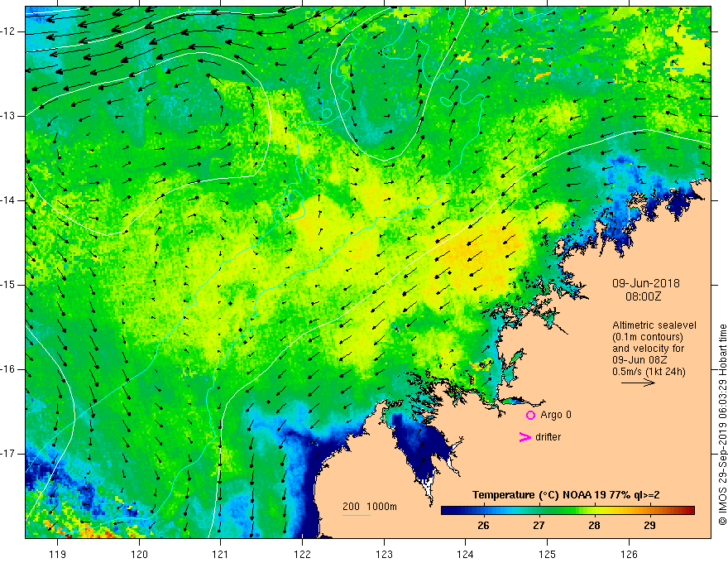Click the longitude label 123
Screen dimensions: 728x563
click(x=384, y=554)
